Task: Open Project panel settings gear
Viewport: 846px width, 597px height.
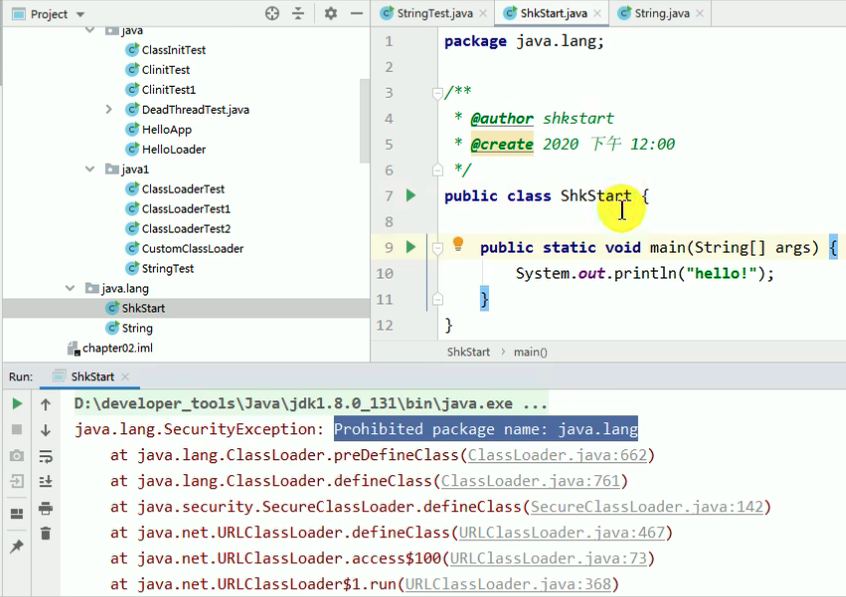Action: click(331, 14)
